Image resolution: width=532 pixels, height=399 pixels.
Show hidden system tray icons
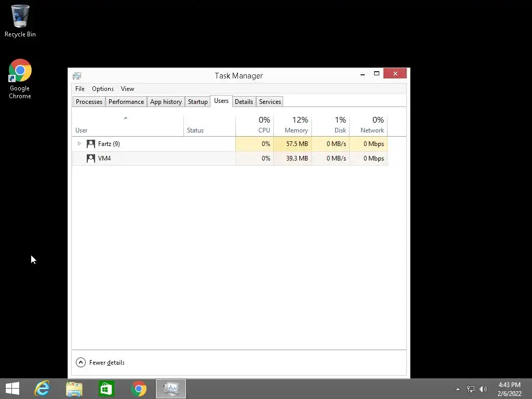(x=458, y=389)
